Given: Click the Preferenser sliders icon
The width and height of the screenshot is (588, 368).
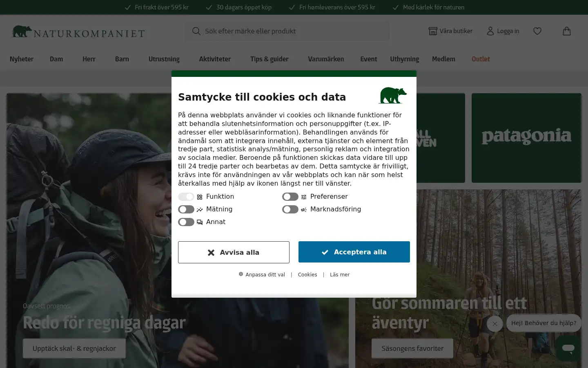Looking at the screenshot, I should coord(304,197).
